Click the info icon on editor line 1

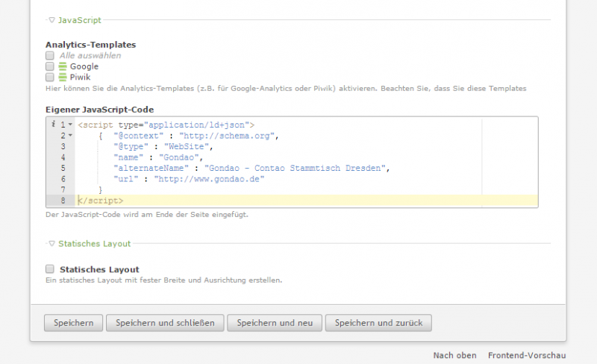coord(53,124)
